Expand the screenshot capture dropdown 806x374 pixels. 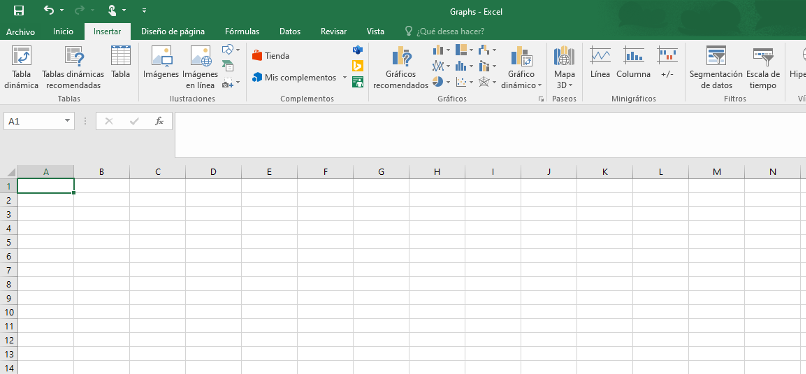[x=237, y=82]
